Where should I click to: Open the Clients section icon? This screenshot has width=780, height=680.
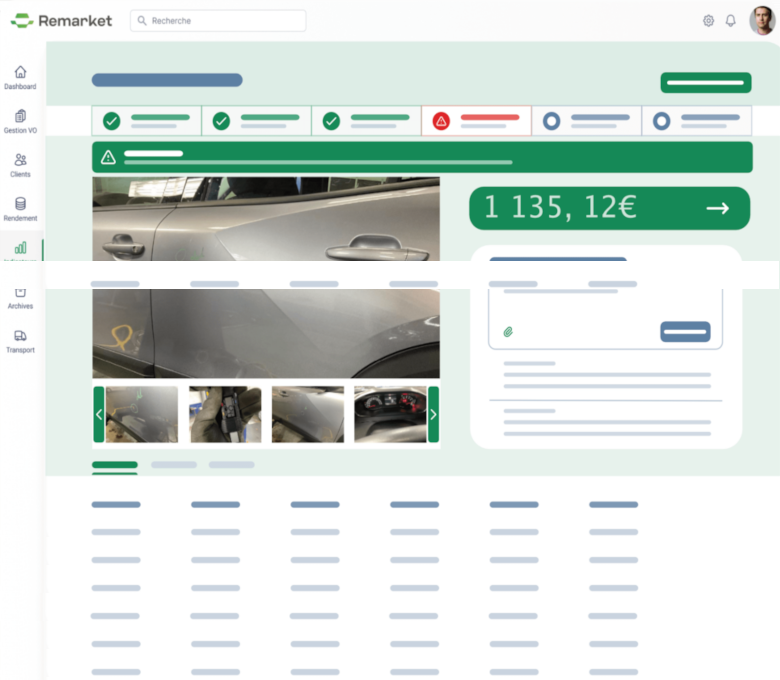[20, 160]
